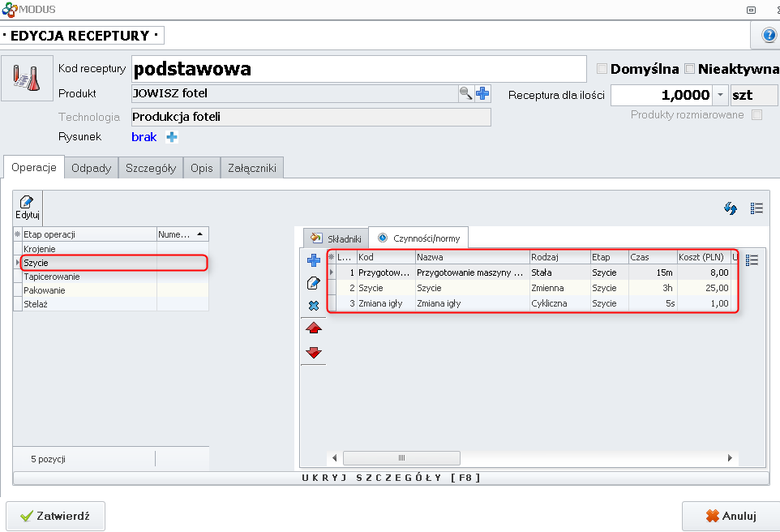Viewport: 780px width, 532px height.
Task: Click the magnifier icon next to Produkt field
Action: (x=465, y=94)
